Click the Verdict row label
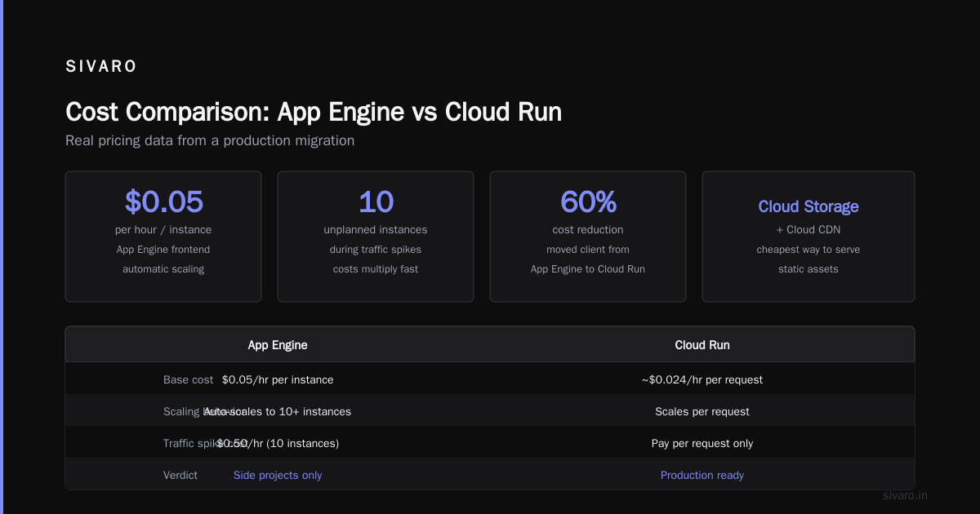The height and width of the screenshot is (514, 980). coord(180,475)
